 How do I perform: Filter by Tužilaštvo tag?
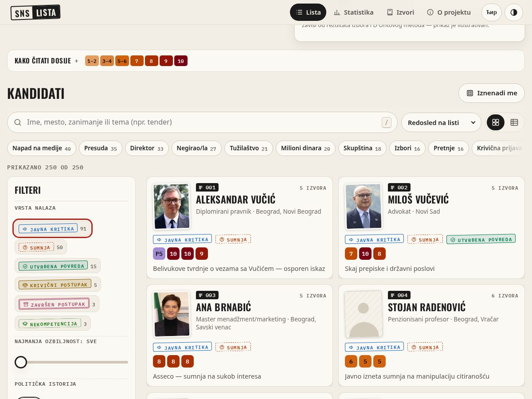(249, 149)
